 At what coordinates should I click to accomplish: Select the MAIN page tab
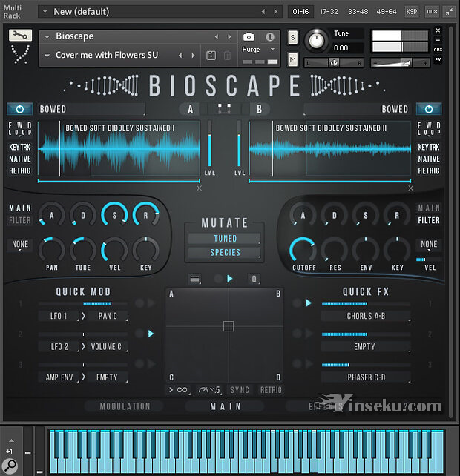pyautogui.click(x=225, y=406)
